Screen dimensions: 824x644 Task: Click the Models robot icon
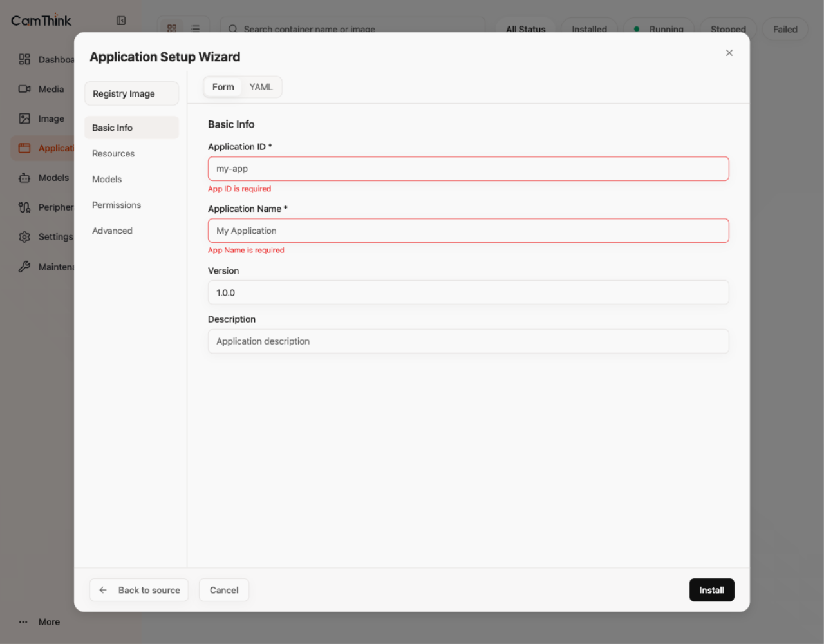(x=24, y=178)
